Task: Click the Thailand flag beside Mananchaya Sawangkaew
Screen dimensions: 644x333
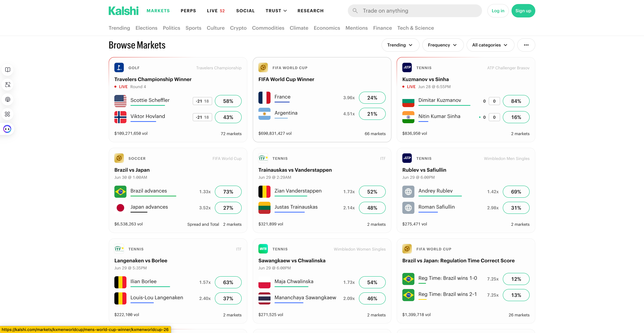Action: point(264,298)
